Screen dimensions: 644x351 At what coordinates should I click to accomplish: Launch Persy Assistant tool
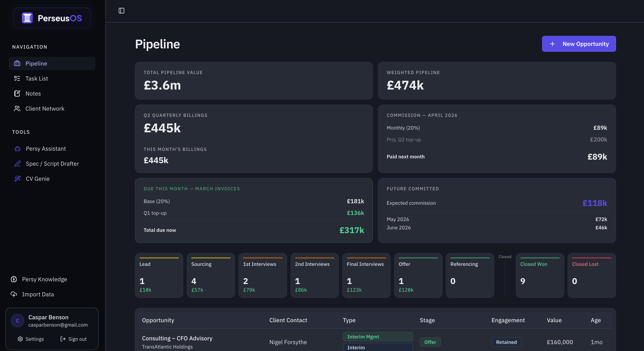pyautogui.click(x=52, y=149)
